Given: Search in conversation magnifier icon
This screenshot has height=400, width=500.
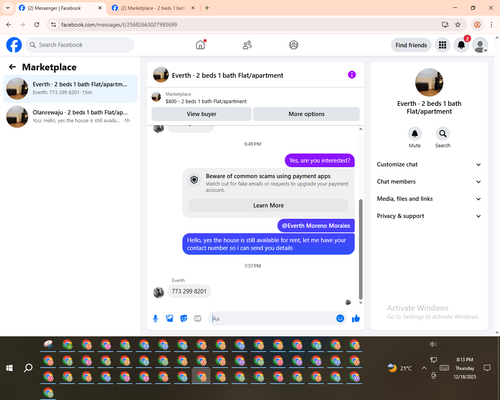Looking at the screenshot, I should [443, 134].
